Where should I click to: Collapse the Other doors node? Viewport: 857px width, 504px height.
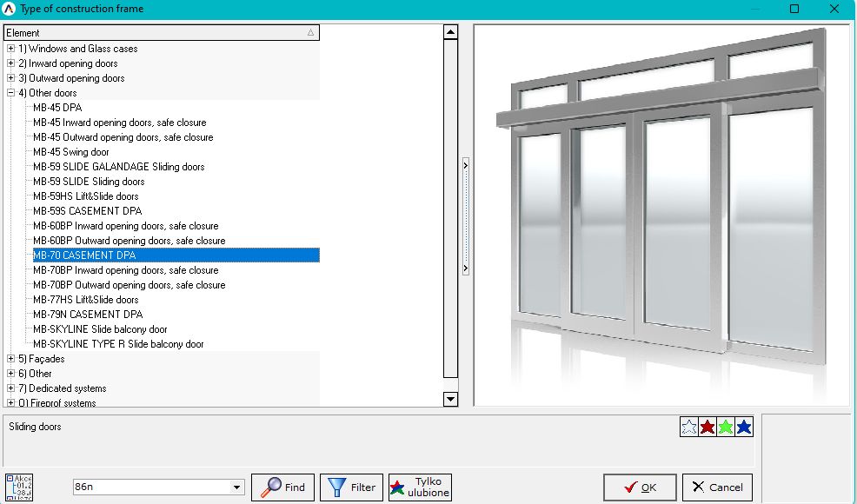10,93
